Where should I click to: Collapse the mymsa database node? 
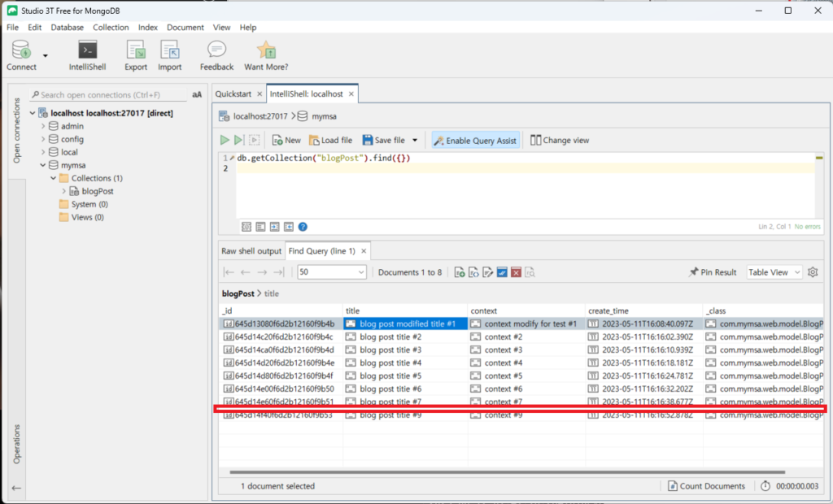point(43,165)
